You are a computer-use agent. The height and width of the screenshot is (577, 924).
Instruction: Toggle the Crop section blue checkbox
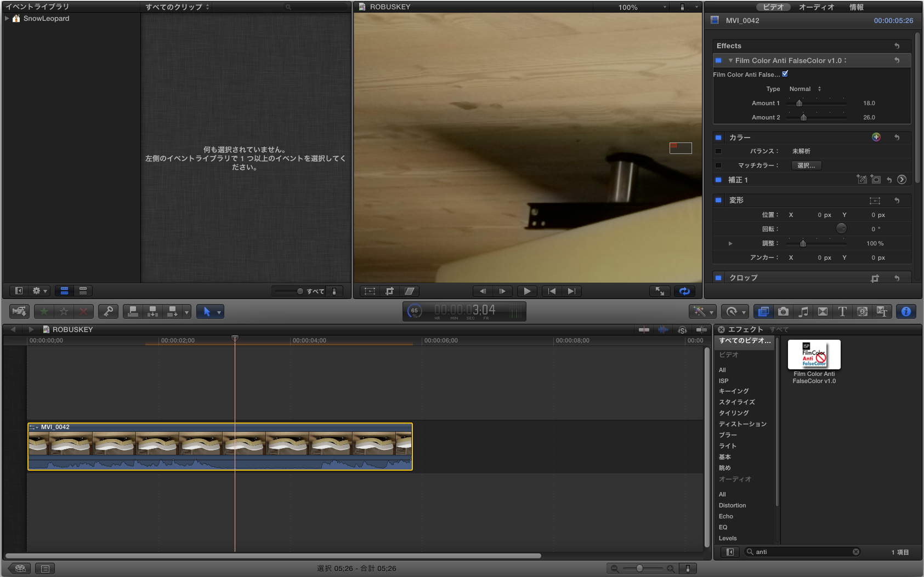point(718,278)
